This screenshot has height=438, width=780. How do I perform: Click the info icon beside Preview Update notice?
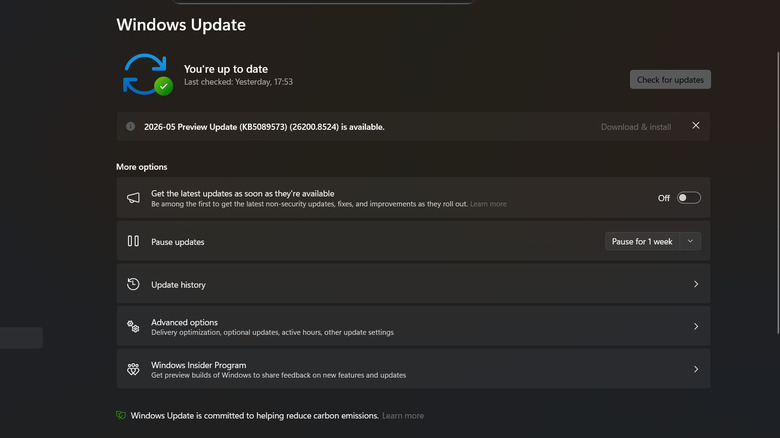130,126
